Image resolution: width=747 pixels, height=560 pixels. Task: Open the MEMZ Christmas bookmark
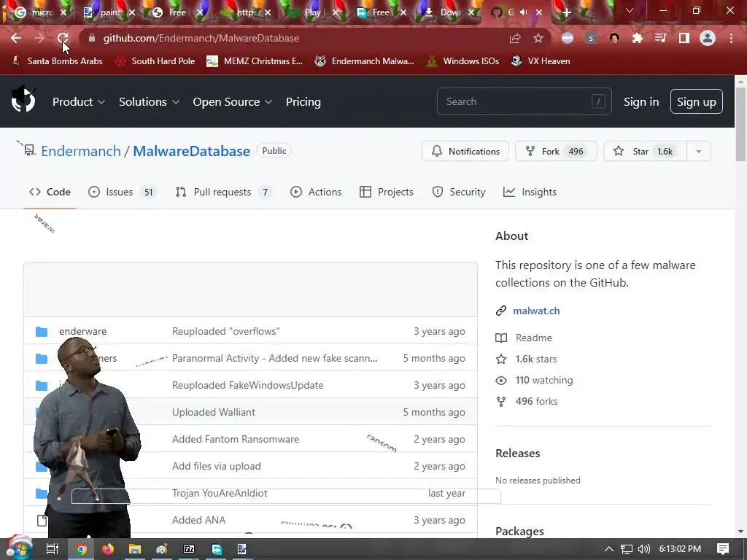point(255,61)
